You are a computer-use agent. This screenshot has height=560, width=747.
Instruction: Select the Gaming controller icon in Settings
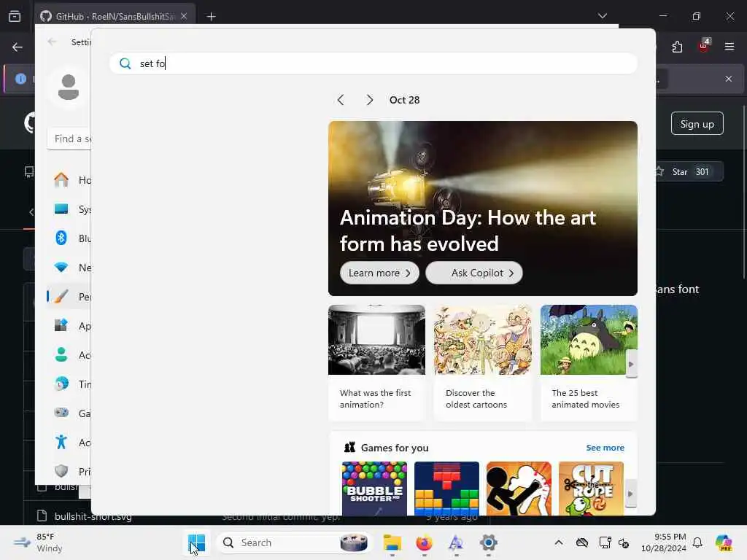61,413
